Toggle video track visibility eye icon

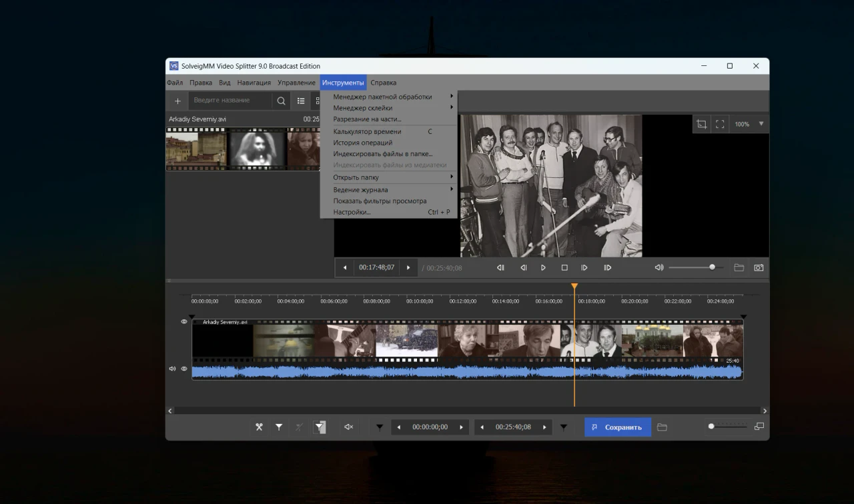(184, 321)
